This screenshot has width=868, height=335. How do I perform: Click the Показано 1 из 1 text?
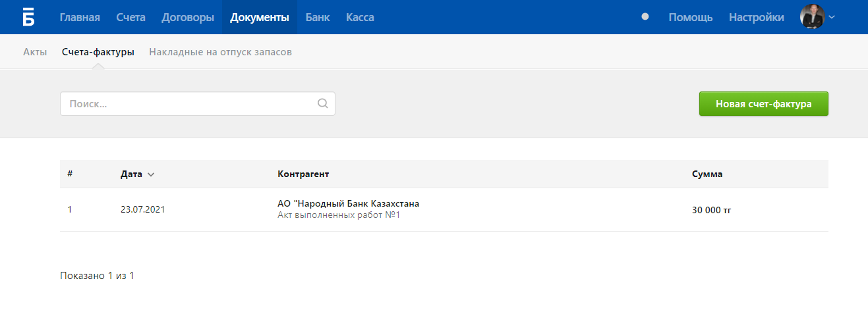pos(97,276)
